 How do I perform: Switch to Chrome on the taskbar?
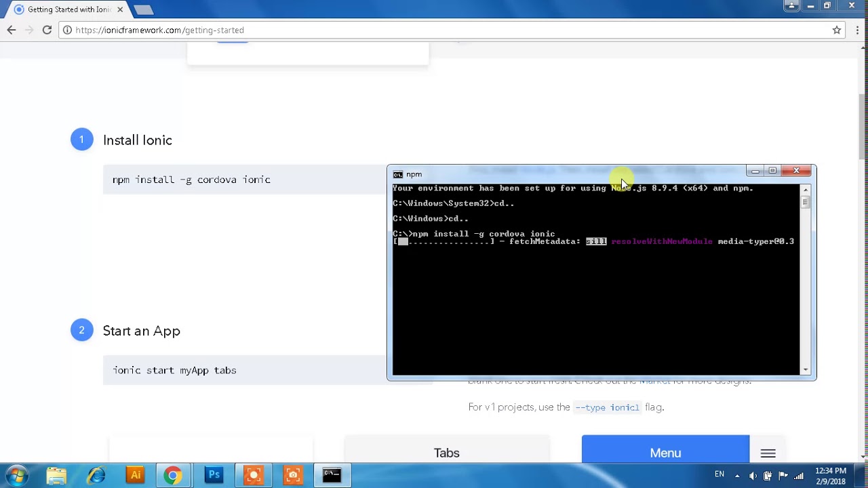[x=173, y=475]
